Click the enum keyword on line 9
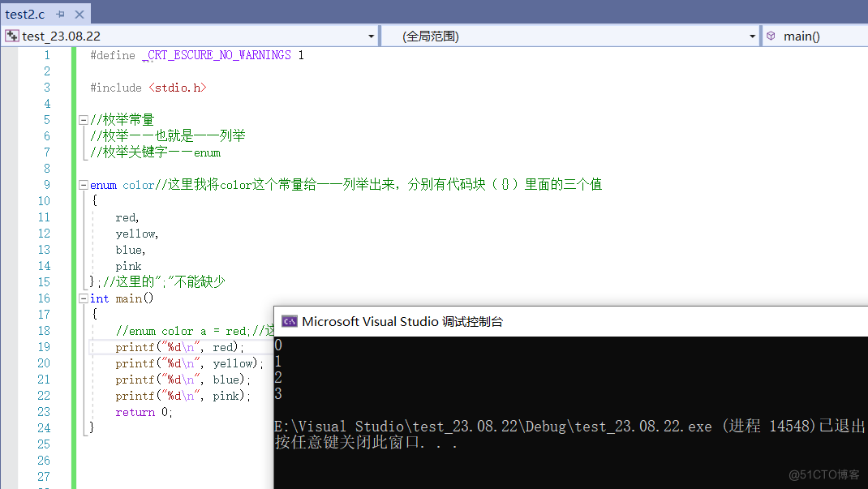This screenshot has height=489, width=868. click(104, 186)
